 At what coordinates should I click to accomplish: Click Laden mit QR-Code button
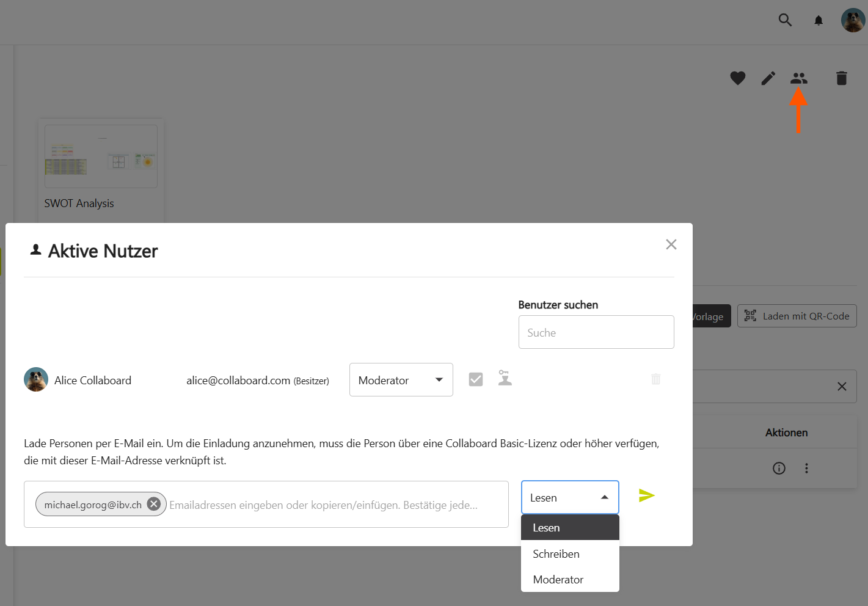click(797, 316)
